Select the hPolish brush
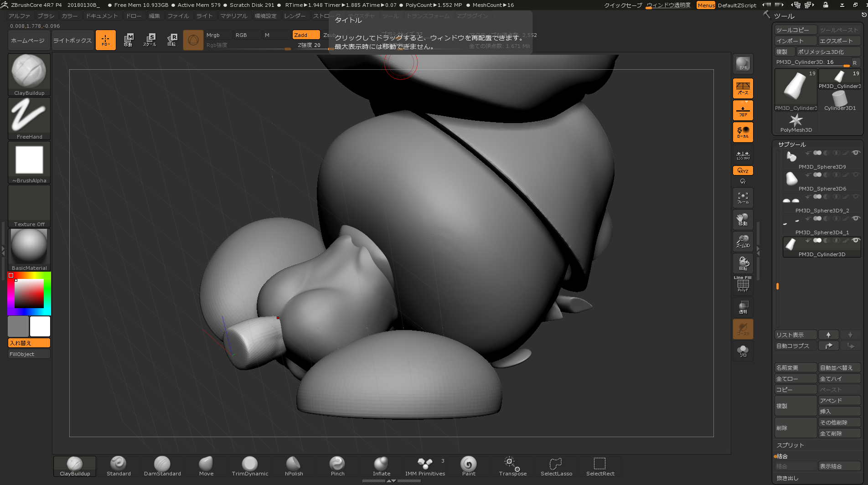 294,466
